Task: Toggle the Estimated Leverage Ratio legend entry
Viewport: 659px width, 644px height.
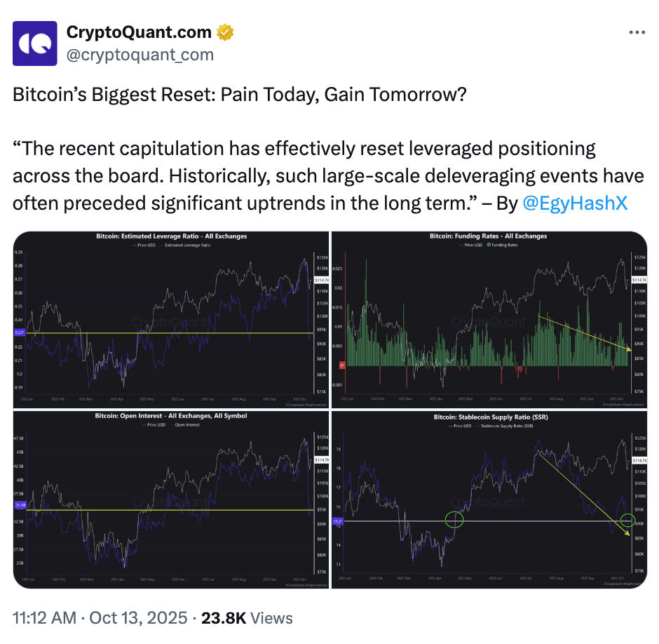Action: [x=182, y=246]
